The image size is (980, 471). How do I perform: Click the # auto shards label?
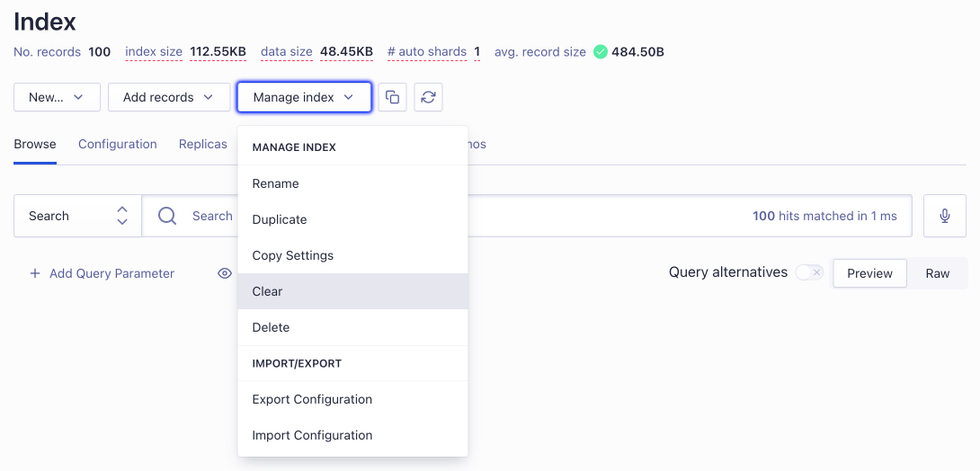(427, 52)
